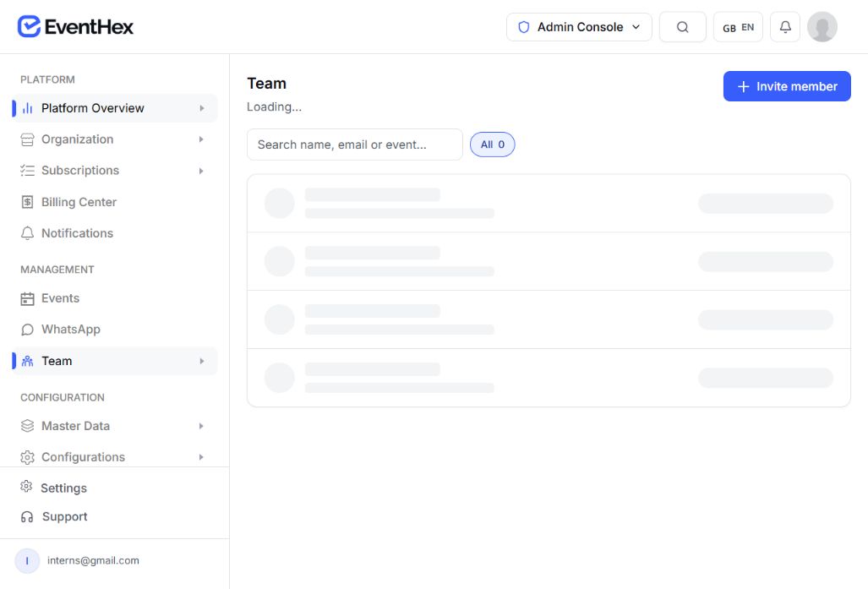Click the Billing Center dollar icon
This screenshot has height=589, width=868.
[x=27, y=202]
